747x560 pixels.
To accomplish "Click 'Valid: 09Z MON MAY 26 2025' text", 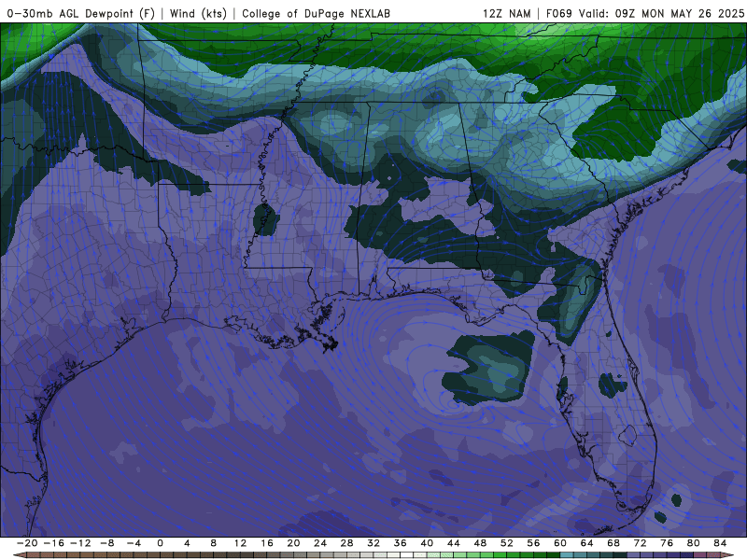I will 661,13.
